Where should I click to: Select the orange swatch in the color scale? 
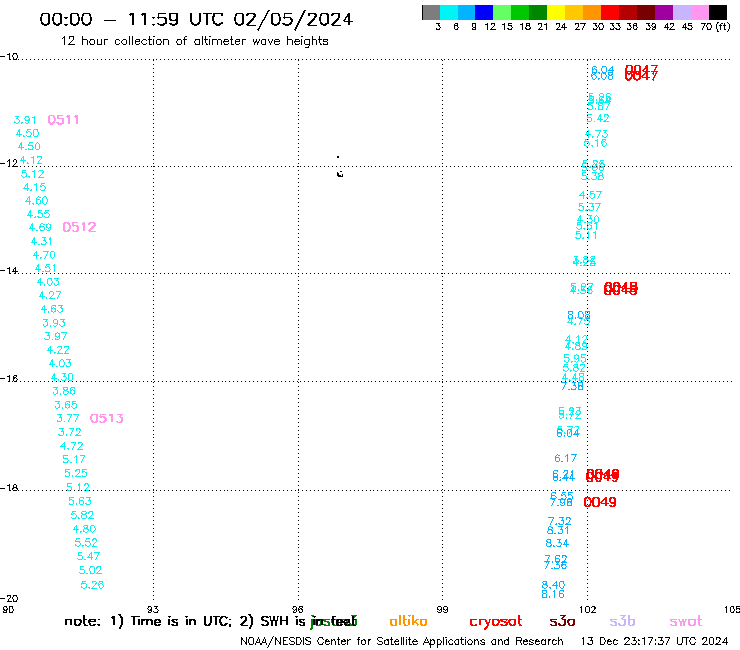[591, 12]
